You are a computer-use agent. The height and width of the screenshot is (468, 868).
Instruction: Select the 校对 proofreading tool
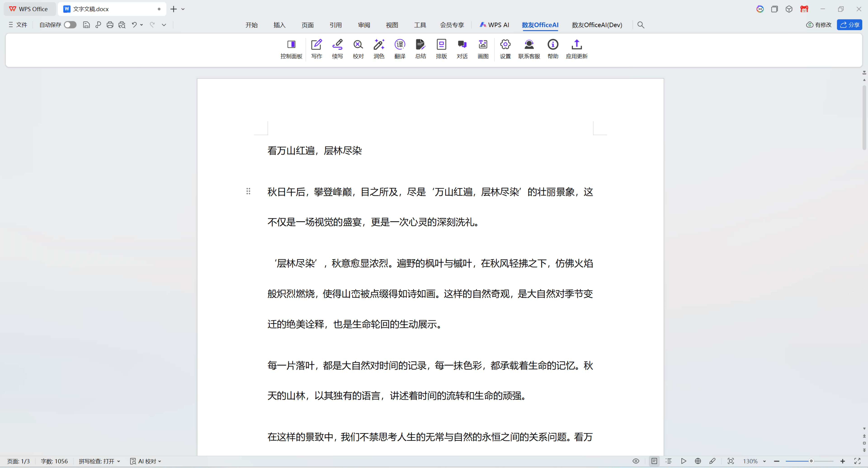tap(358, 49)
